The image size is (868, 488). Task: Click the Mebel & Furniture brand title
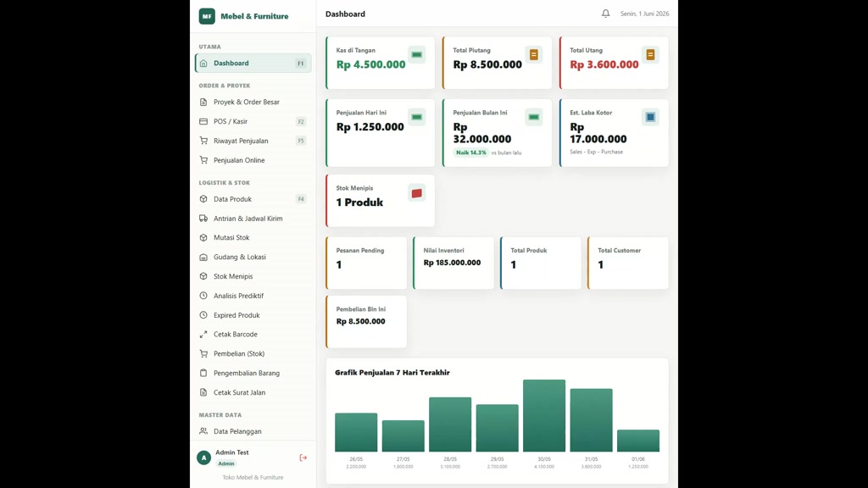(x=254, y=16)
